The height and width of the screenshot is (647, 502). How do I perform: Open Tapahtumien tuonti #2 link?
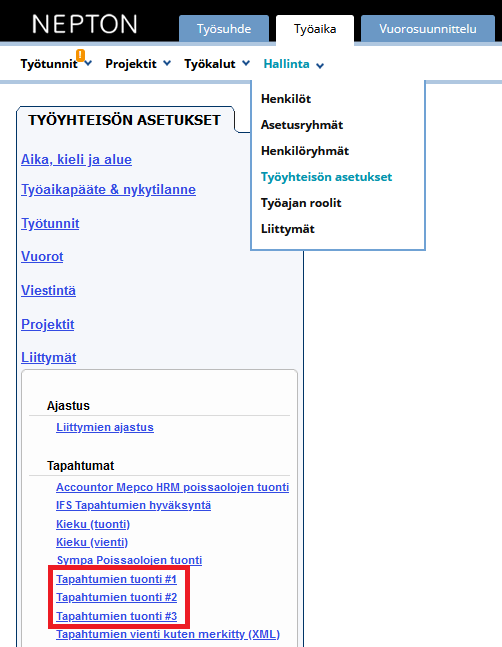116,597
